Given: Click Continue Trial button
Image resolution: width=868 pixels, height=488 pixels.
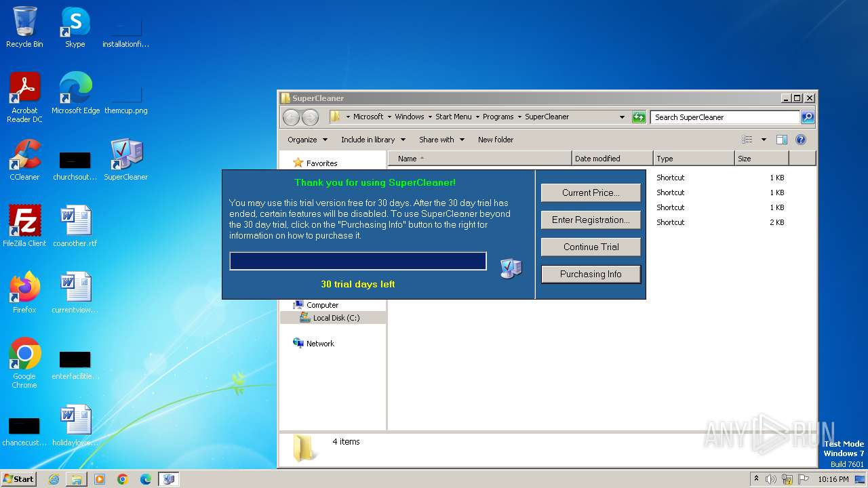Looking at the screenshot, I should 591,247.
